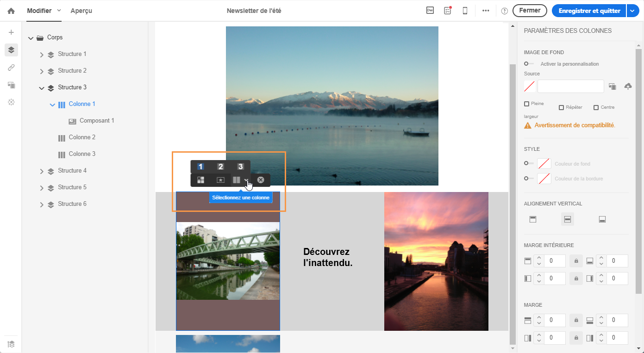
Task: Click Enregistrer et quitter button
Action: 589,11
